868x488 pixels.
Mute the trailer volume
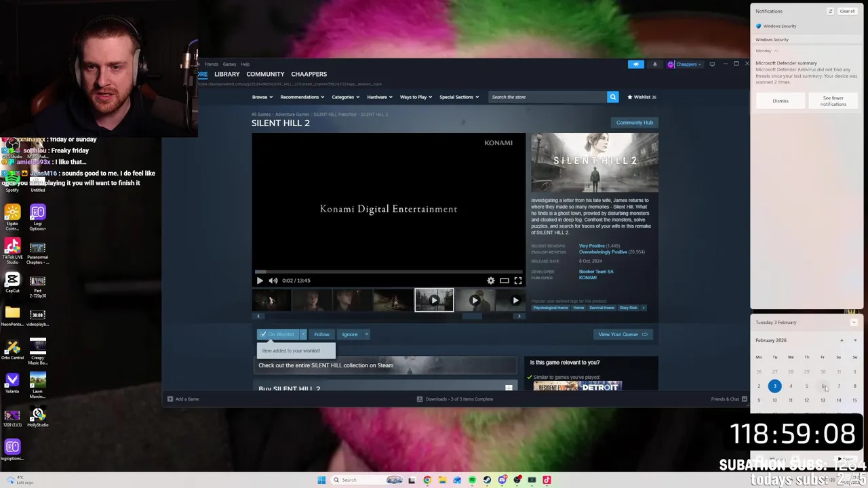click(x=273, y=281)
